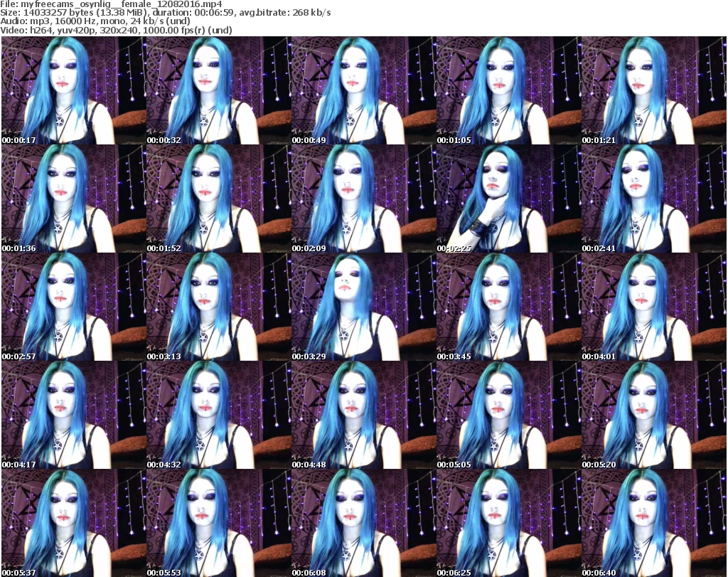Pick the thumbnail marked 00:05:05
Image resolution: width=728 pixels, height=577 pixels.
[508, 415]
